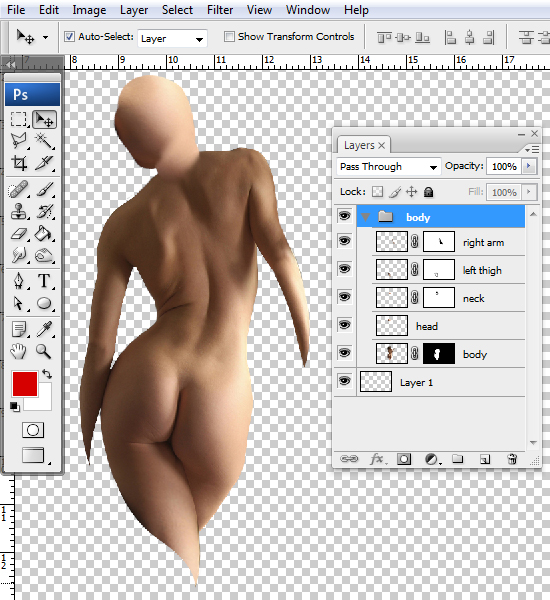
Task: Select the Healing Brush tool
Action: coord(19,189)
